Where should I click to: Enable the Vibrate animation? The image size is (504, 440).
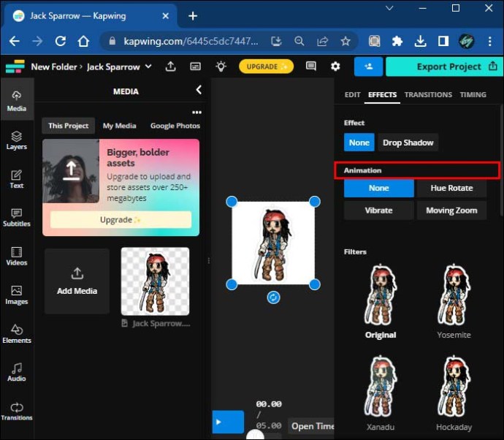click(x=378, y=210)
